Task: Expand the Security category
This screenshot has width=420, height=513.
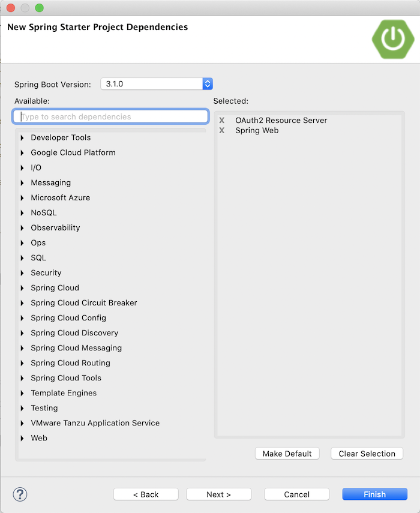Action: coord(22,273)
